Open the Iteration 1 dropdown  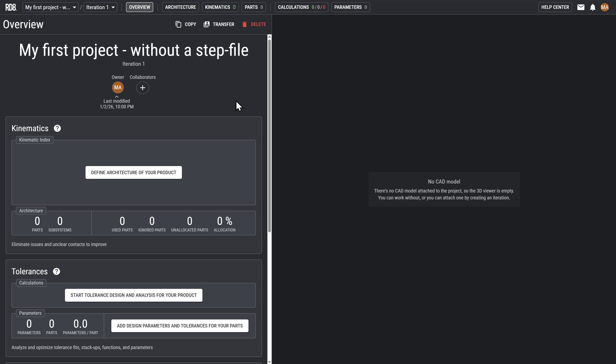click(x=100, y=7)
